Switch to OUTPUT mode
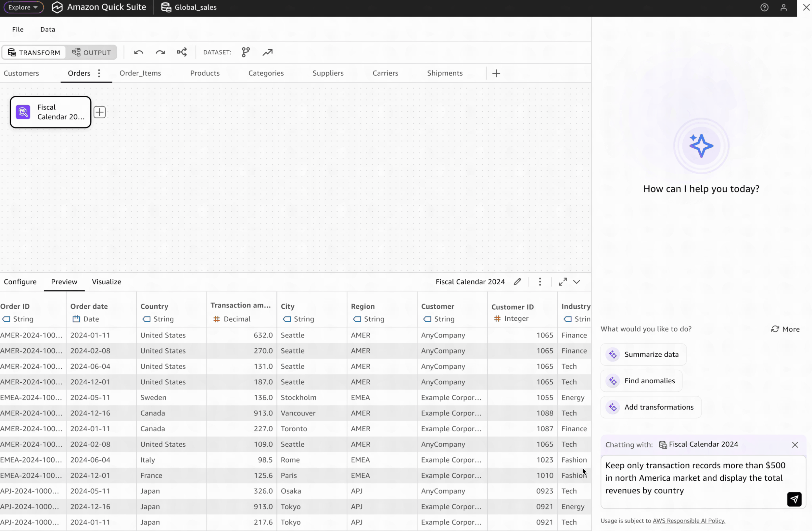Image resolution: width=812 pixels, height=531 pixels. click(91, 53)
